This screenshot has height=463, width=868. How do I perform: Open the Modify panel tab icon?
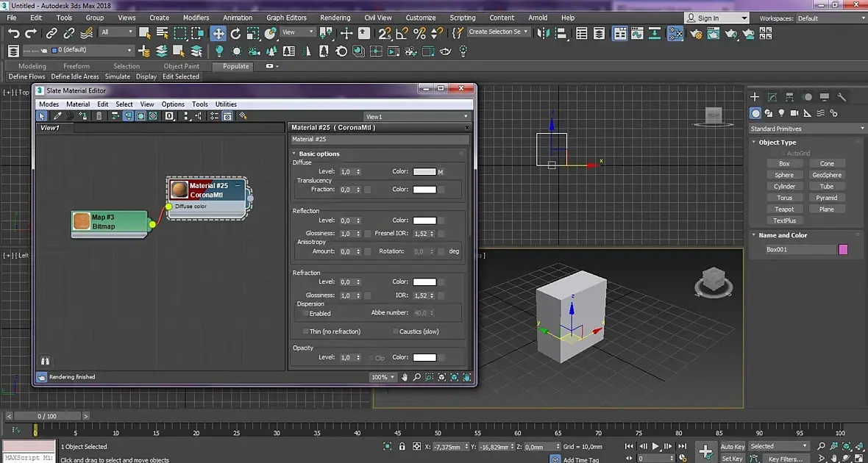pos(772,97)
